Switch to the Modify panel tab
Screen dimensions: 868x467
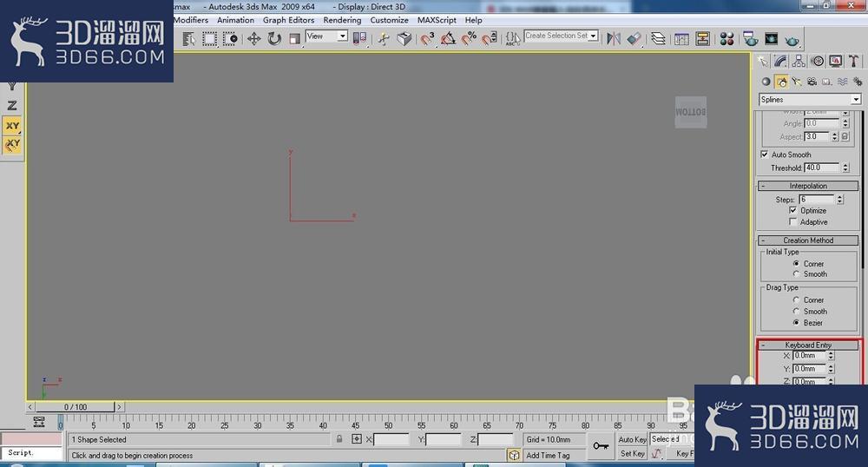[780, 61]
